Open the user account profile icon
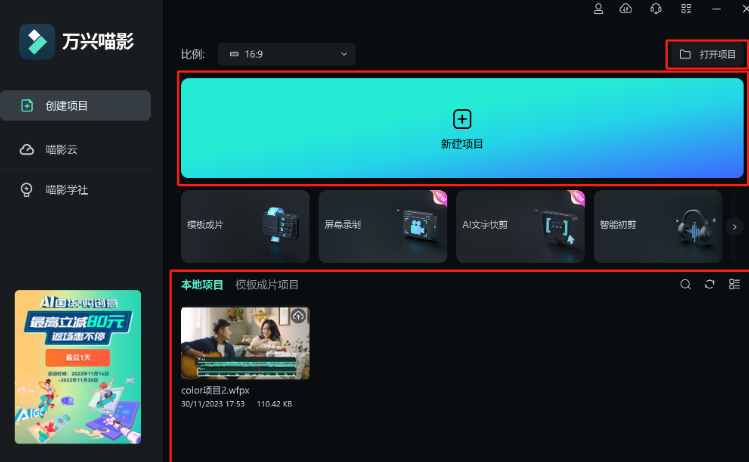 point(598,9)
